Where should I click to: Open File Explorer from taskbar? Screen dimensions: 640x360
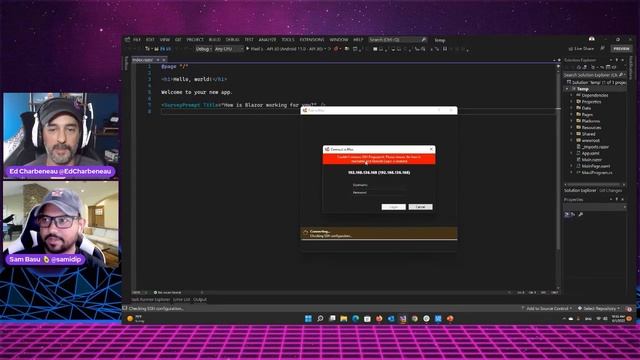pyautogui.click(x=344, y=319)
